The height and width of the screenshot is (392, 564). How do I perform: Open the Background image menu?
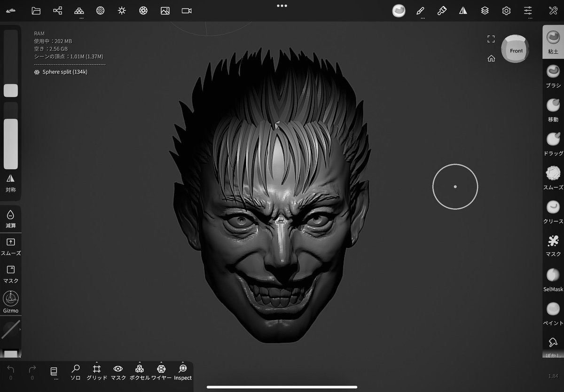165,10
